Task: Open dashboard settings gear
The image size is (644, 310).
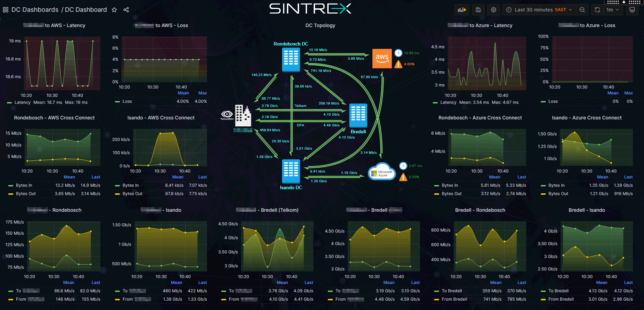Action: (x=494, y=10)
